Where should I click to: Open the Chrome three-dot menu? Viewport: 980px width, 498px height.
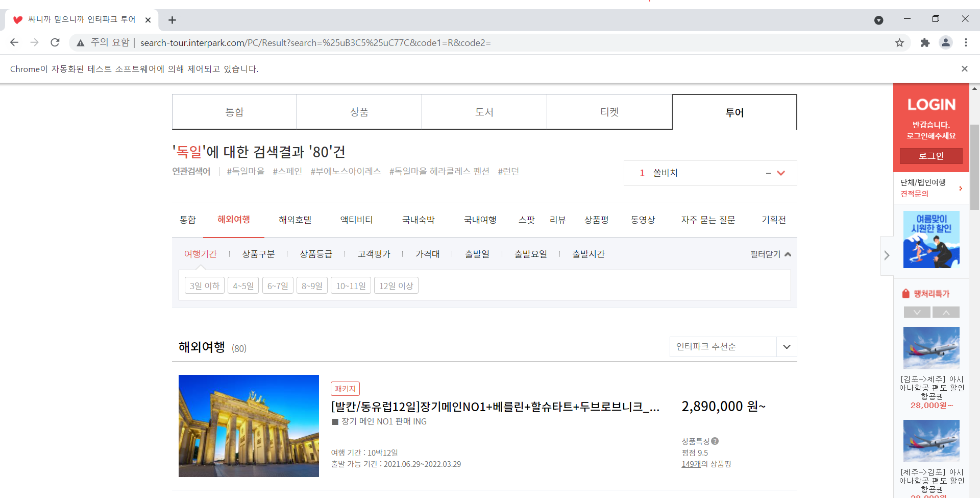click(x=966, y=43)
